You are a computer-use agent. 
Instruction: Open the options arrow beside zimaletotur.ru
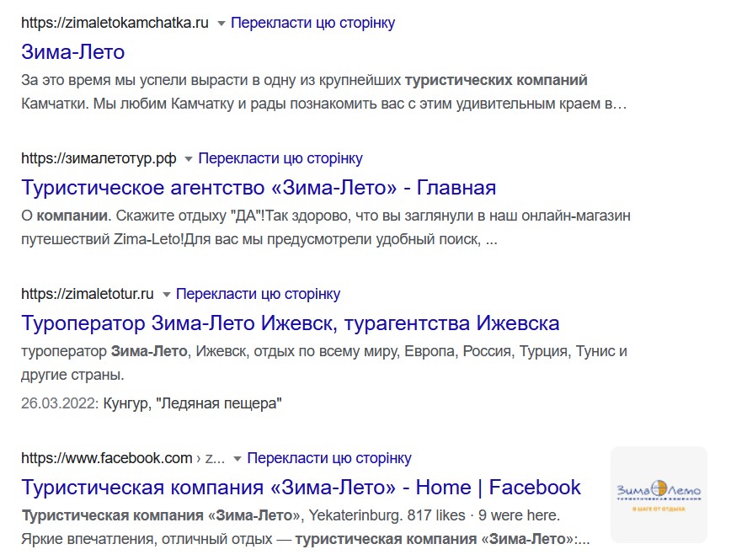click(167, 295)
